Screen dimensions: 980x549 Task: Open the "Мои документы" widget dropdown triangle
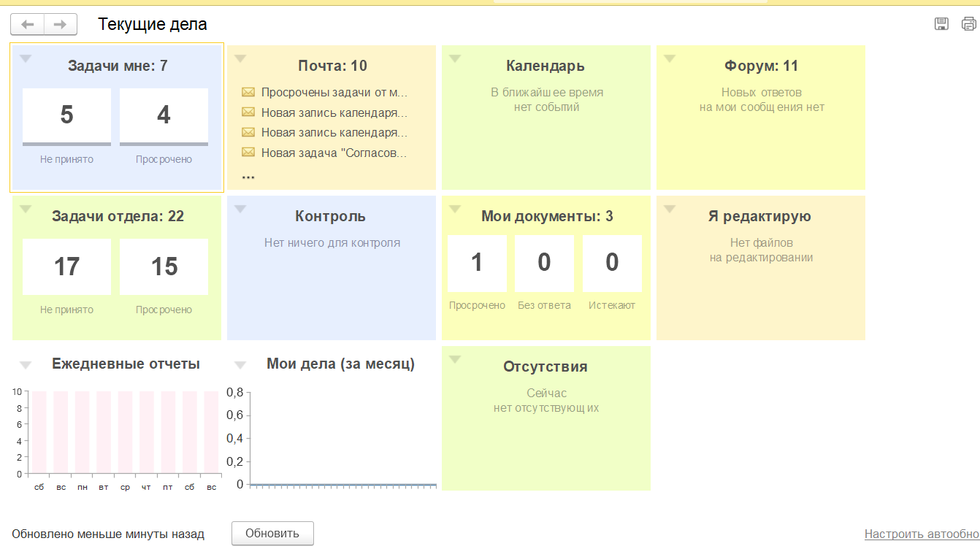point(455,210)
